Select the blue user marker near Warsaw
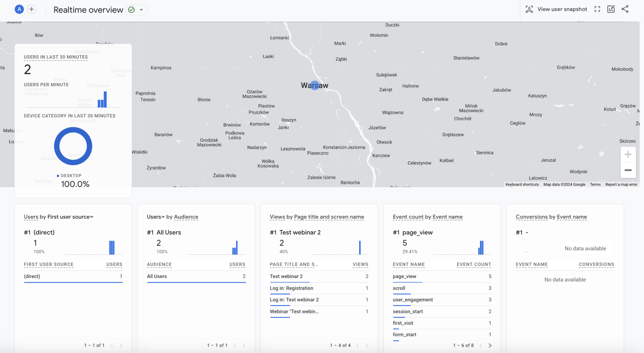The image size is (644, 353). [x=315, y=85]
